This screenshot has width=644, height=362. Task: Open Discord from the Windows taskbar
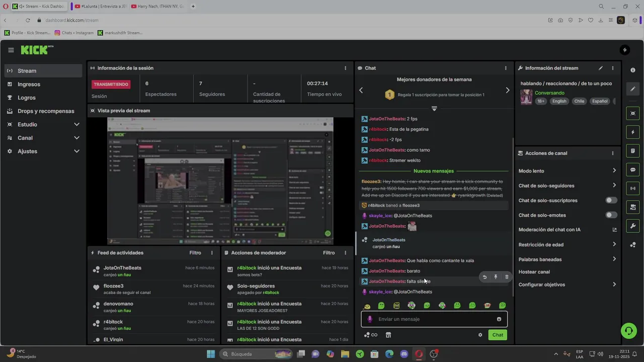(404, 354)
